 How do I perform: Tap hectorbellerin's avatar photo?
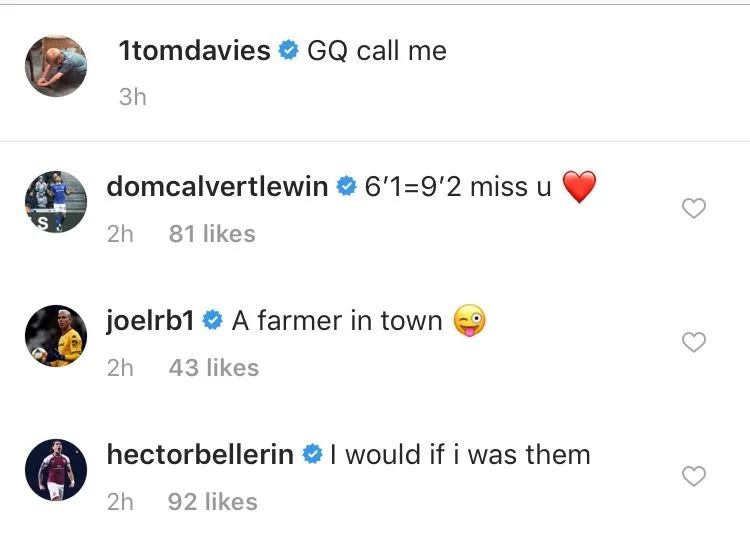point(56,473)
